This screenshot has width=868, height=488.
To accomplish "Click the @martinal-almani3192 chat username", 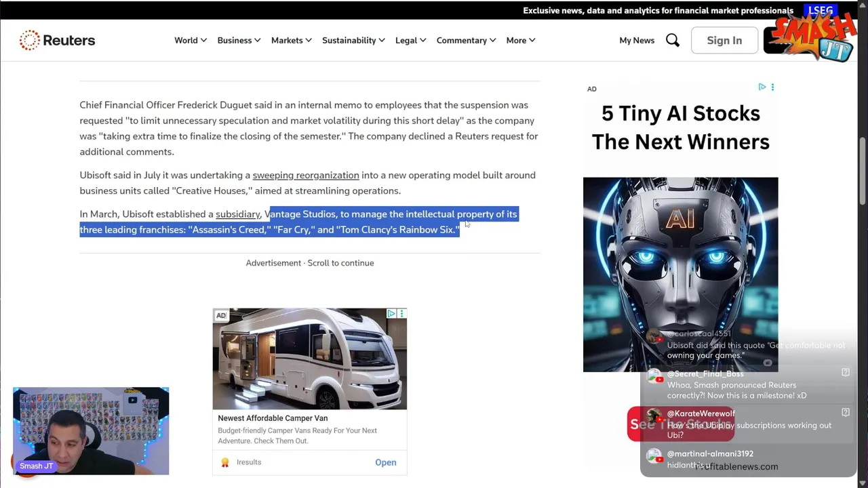I will click(x=710, y=454).
